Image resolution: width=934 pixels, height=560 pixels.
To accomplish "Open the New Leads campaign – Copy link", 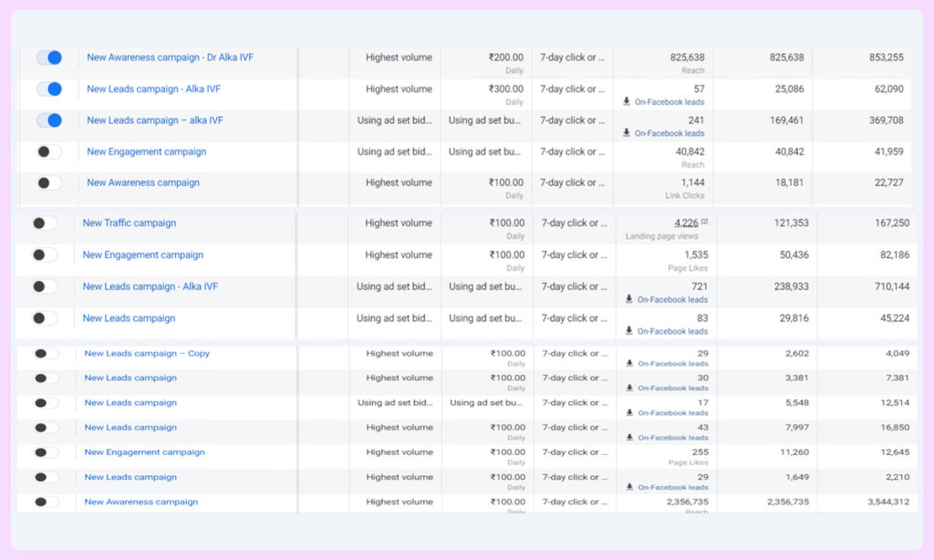I will click(147, 353).
